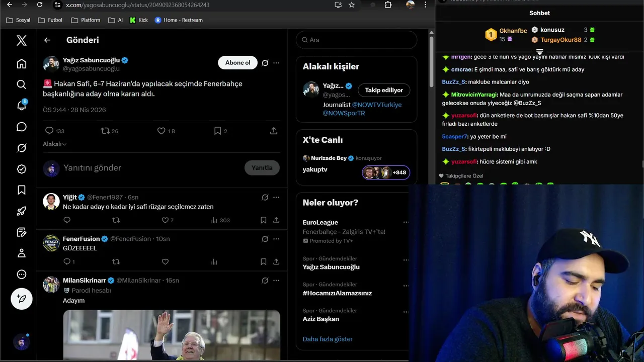Share the main Hakan Safi post
This screenshot has height=362, width=644.
point(274,131)
